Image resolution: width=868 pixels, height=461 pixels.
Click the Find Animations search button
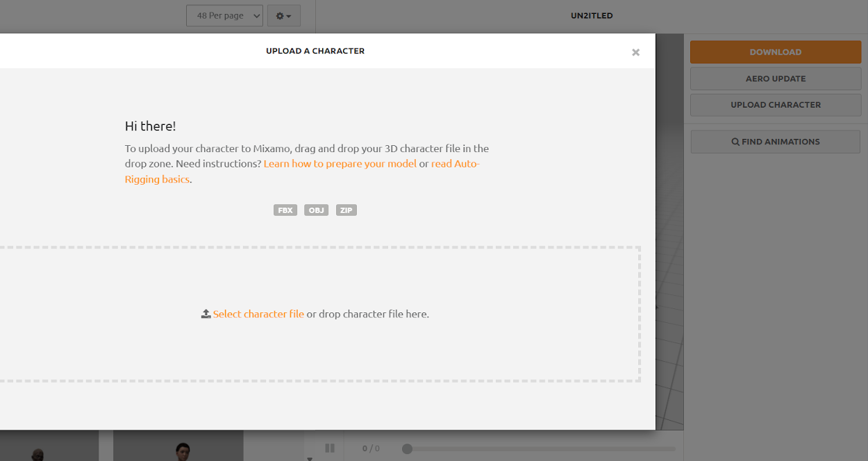click(x=776, y=142)
